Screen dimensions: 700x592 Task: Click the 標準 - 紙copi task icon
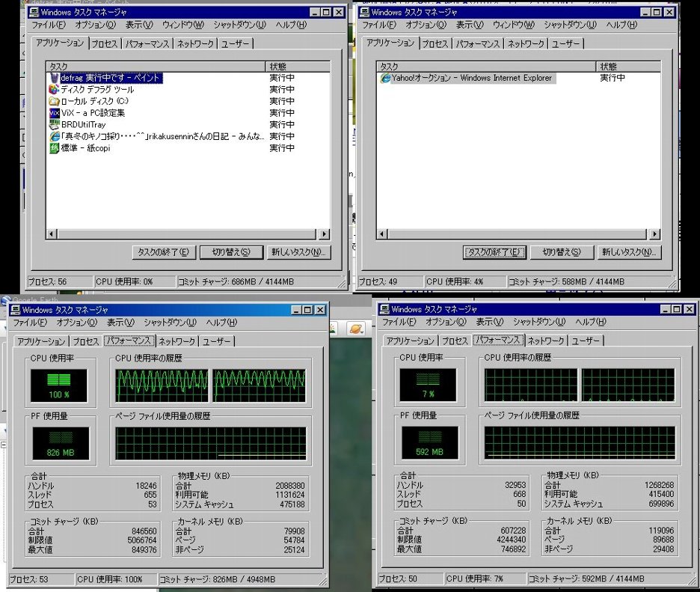[x=54, y=148]
